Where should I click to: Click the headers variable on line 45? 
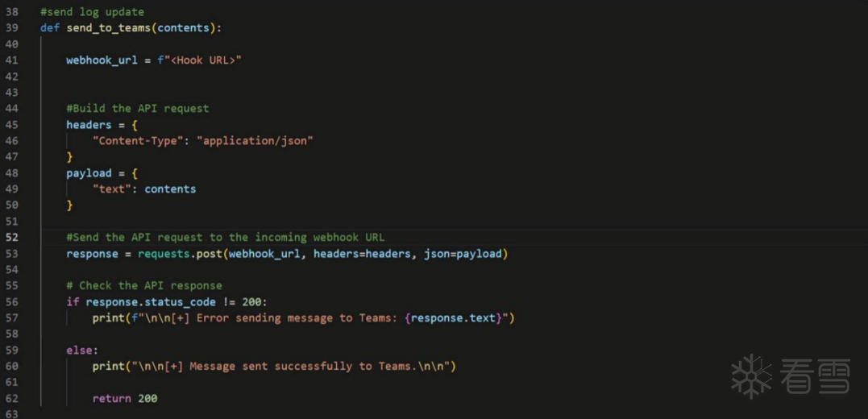coord(89,125)
